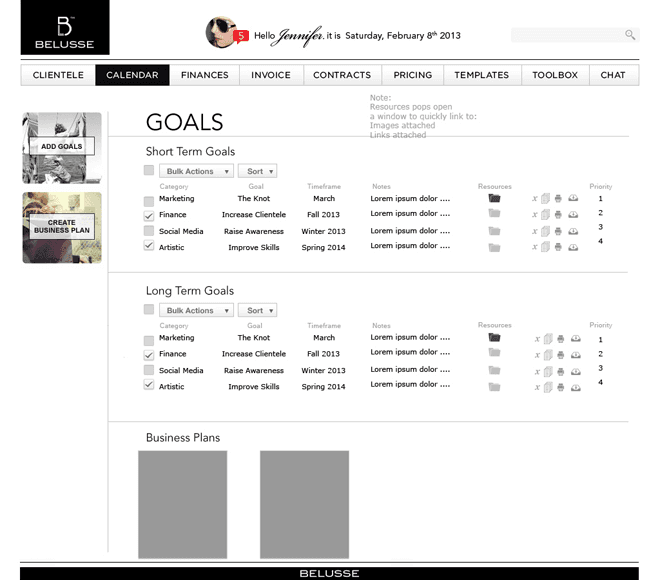The height and width of the screenshot is (580, 660).
Task: Open the second Business Plans thumbnail
Action: click(304, 505)
